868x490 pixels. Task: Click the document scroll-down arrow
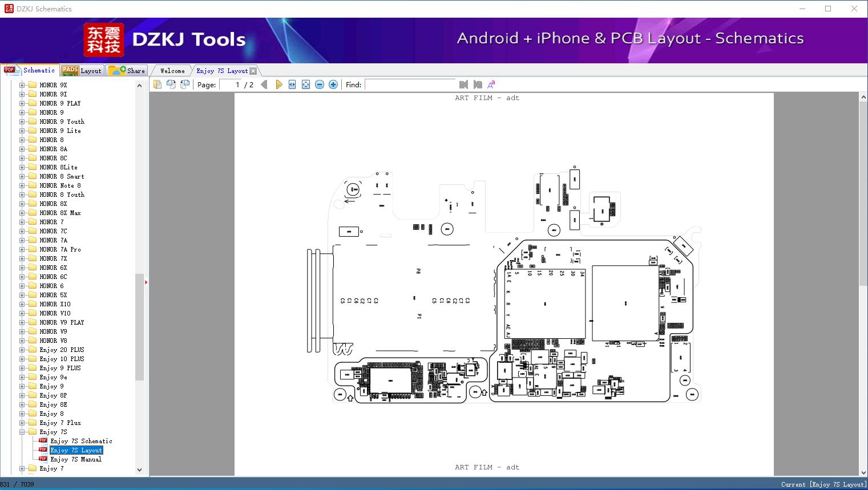click(x=863, y=471)
